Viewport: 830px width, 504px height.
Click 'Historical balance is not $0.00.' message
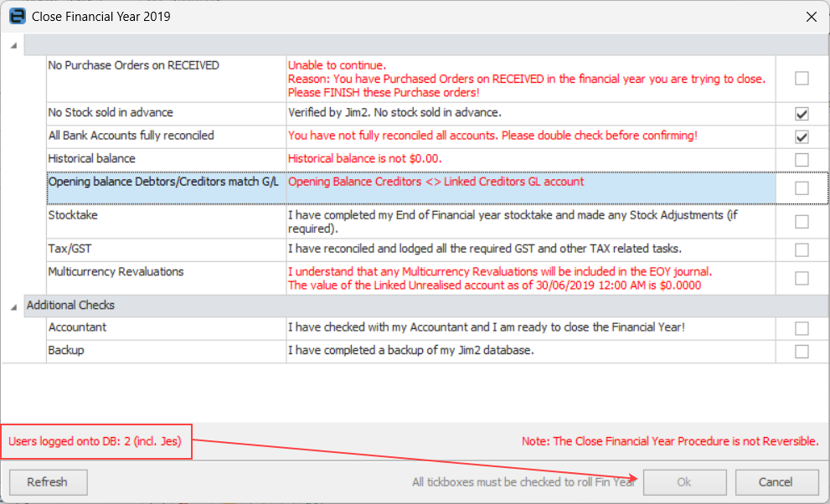click(364, 159)
